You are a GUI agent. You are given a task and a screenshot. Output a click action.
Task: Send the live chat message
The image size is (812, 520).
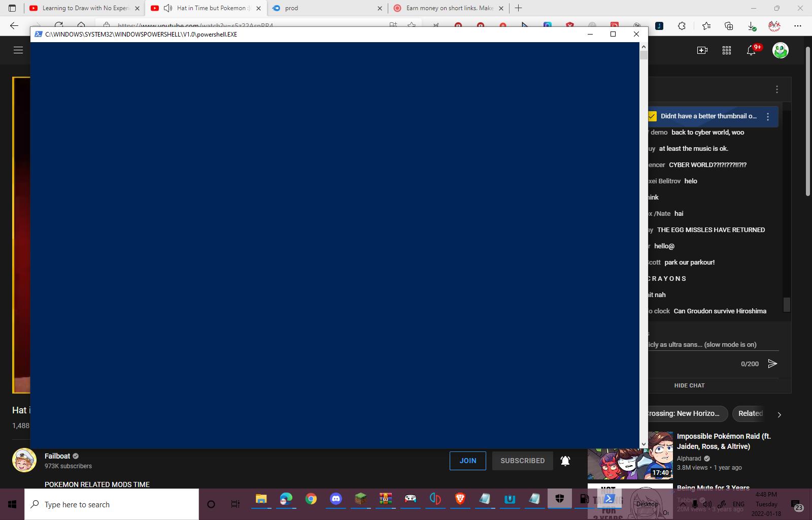coord(772,364)
